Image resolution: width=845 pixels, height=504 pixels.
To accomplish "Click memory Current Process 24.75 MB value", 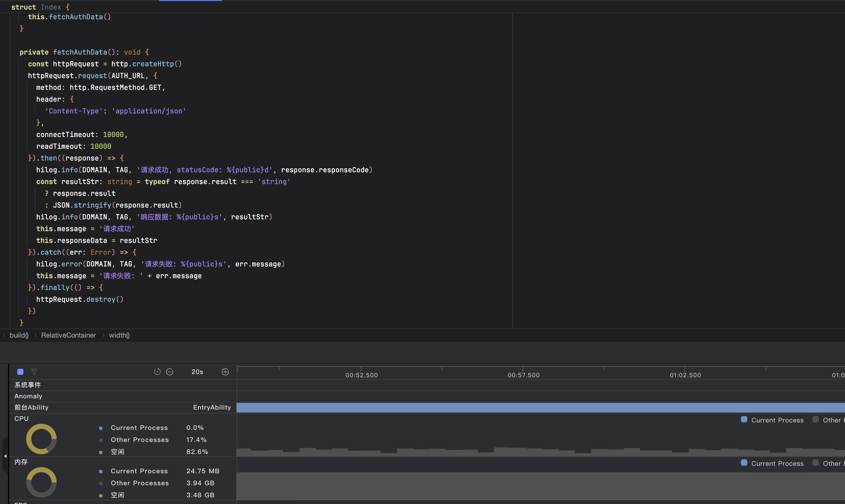I will click(203, 471).
